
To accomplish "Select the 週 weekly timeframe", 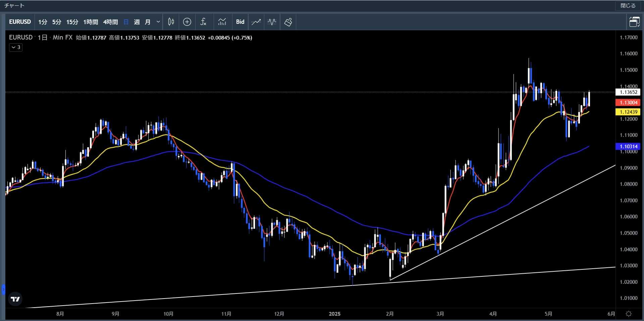I will click(x=137, y=22).
